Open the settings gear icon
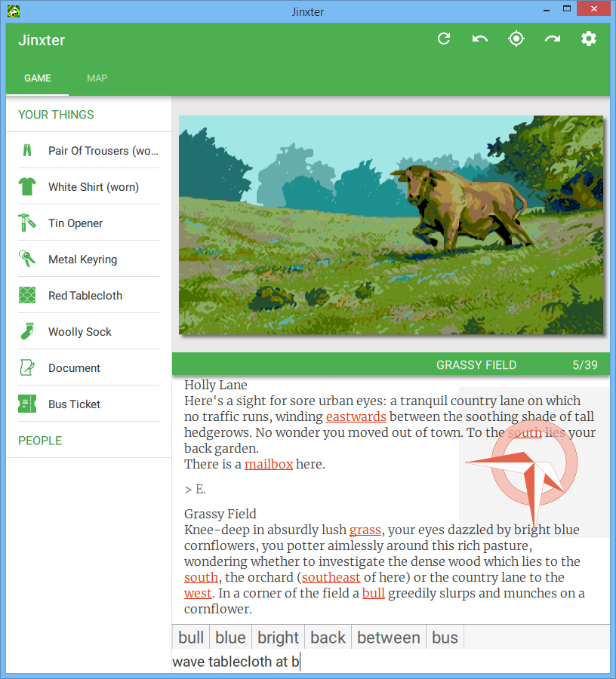616x679 pixels. [x=589, y=39]
